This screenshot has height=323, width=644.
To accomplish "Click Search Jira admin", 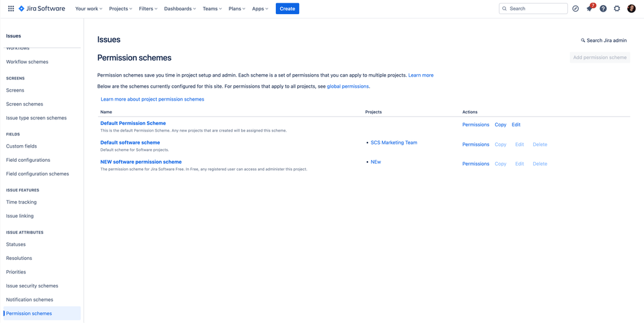I will (604, 40).
